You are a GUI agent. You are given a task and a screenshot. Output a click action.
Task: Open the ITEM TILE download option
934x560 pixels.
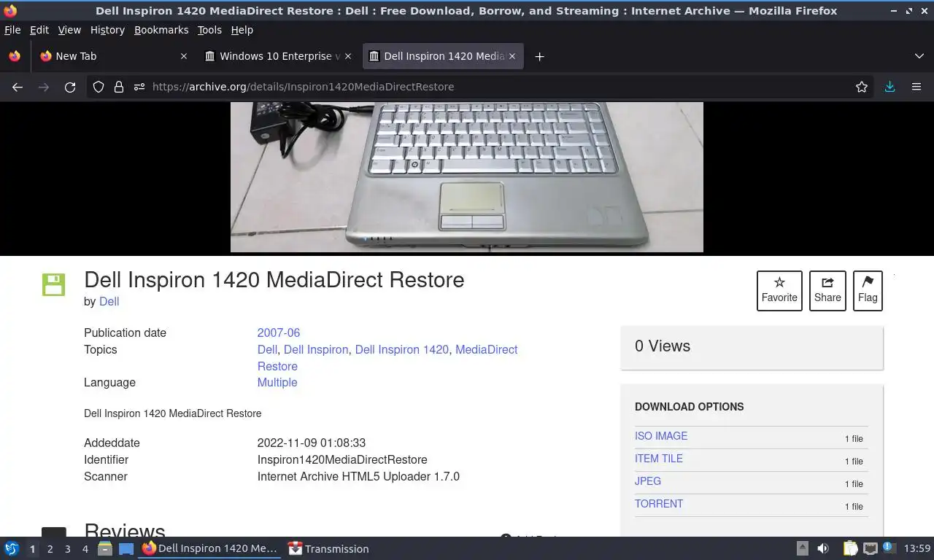tap(659, 459)
